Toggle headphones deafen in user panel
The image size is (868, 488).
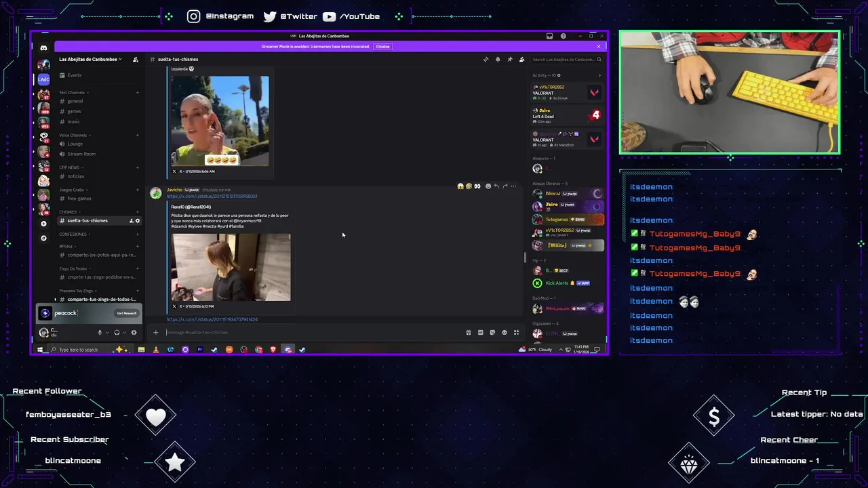117,332
